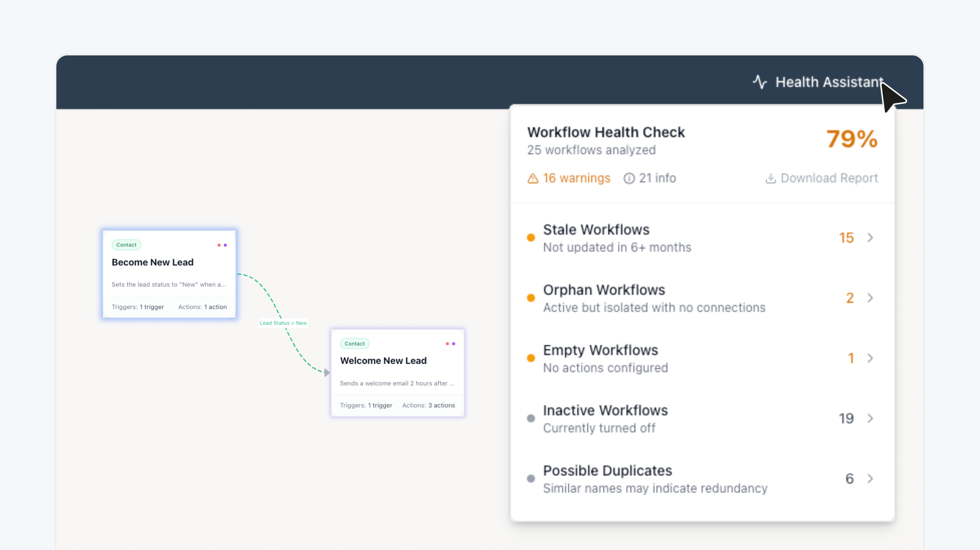The height and width of the screenshot is (550, 980).
Task: Click Download Report link
Action: (822, 178)
